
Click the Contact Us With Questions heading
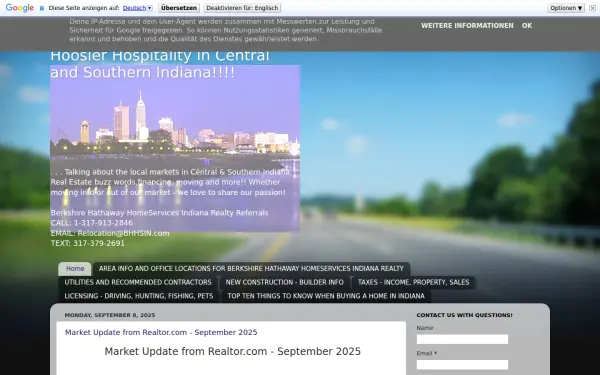pos(464,315)
